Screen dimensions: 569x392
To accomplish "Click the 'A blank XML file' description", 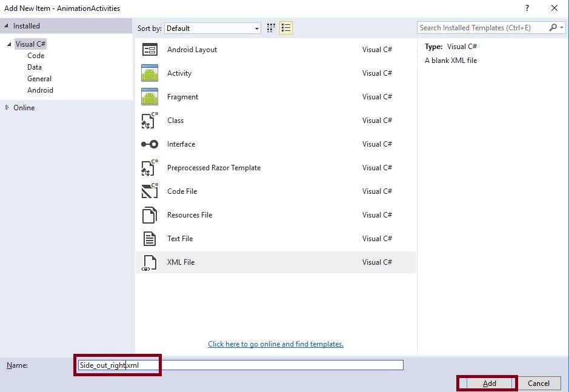I will click(451, 61).
